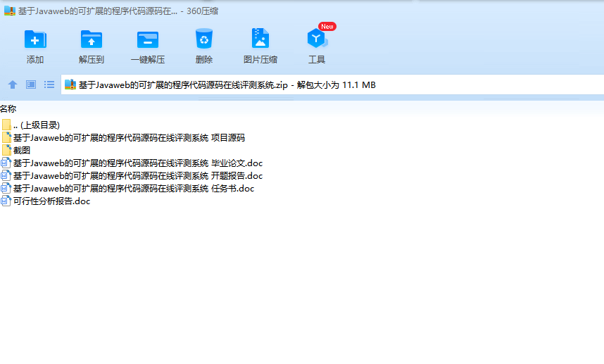Screen dimensions: 604x364
Task: Click the folder icon of 上级目录 row
Action: (6, 125)
